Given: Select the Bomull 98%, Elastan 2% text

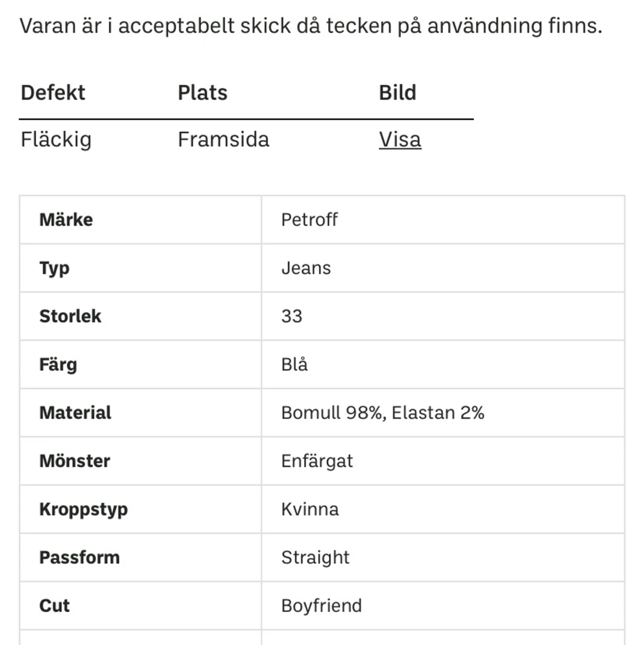Looking at the screenshot, I should [382, 412].
